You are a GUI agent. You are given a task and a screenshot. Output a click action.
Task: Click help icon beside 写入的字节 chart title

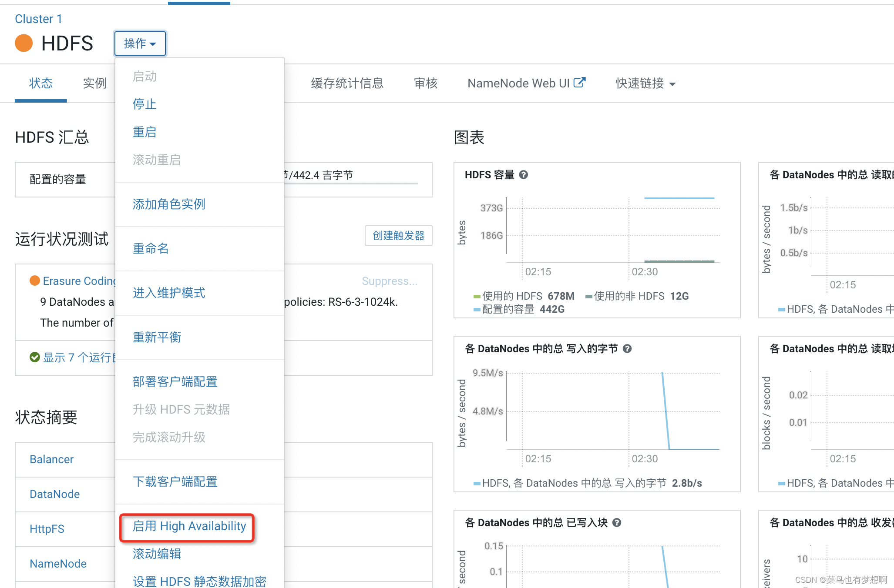point(627,348)
